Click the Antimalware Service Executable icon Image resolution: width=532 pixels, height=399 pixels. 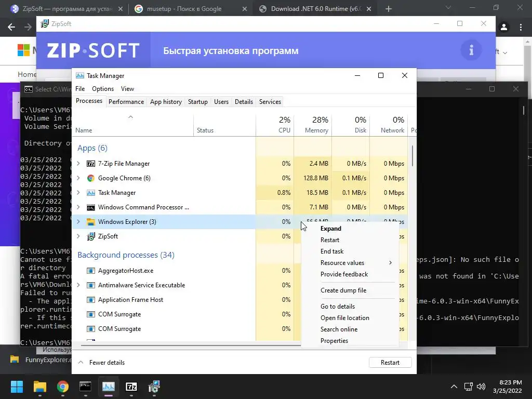coord(90,285)
